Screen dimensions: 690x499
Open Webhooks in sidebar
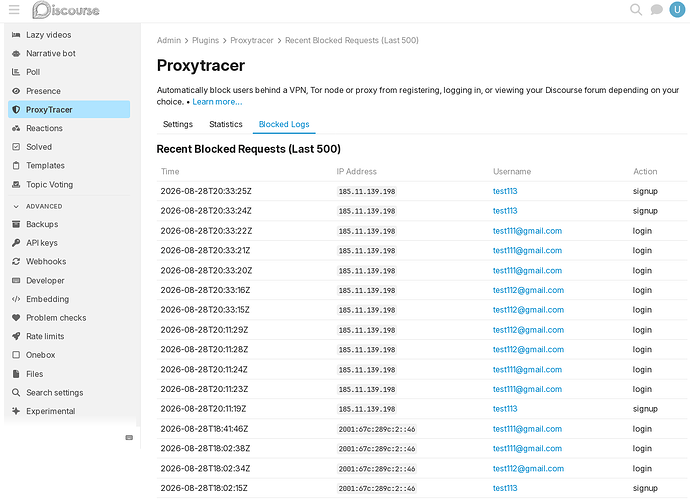46,261
